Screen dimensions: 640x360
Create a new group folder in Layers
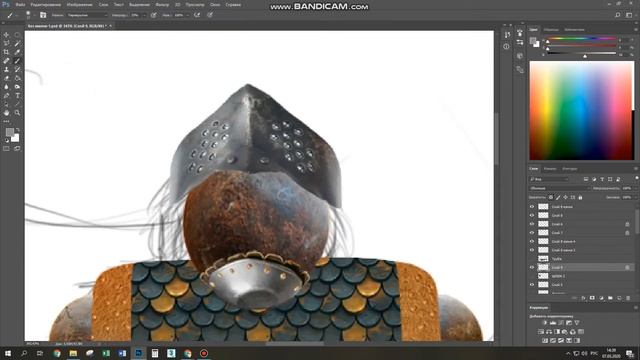click(x=610, y=298)
